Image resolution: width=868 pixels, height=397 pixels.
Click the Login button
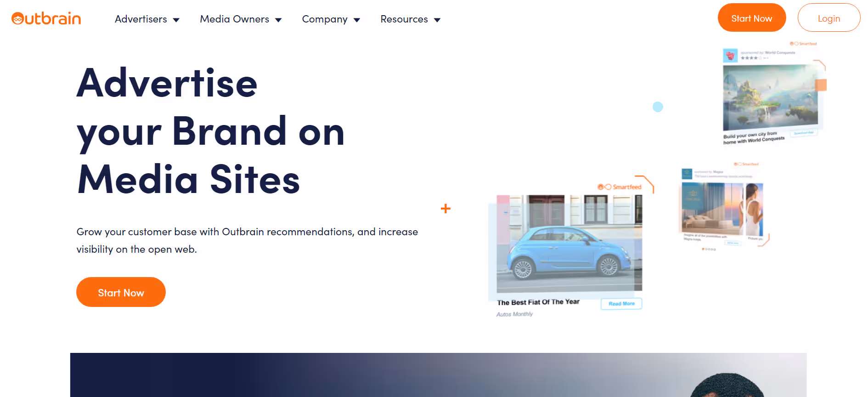point(829,18)
